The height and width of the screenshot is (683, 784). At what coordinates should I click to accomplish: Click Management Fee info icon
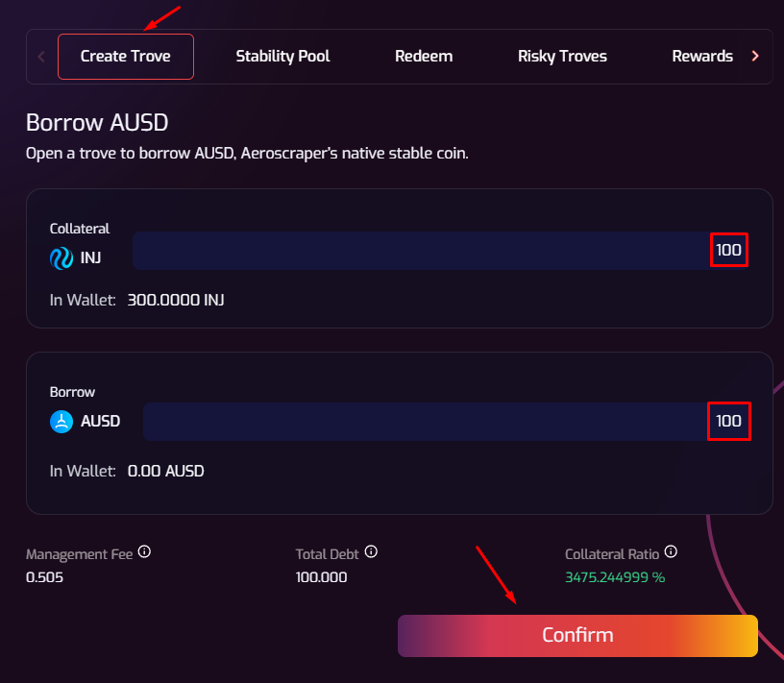pyautogui.click(x=145, y=552)
